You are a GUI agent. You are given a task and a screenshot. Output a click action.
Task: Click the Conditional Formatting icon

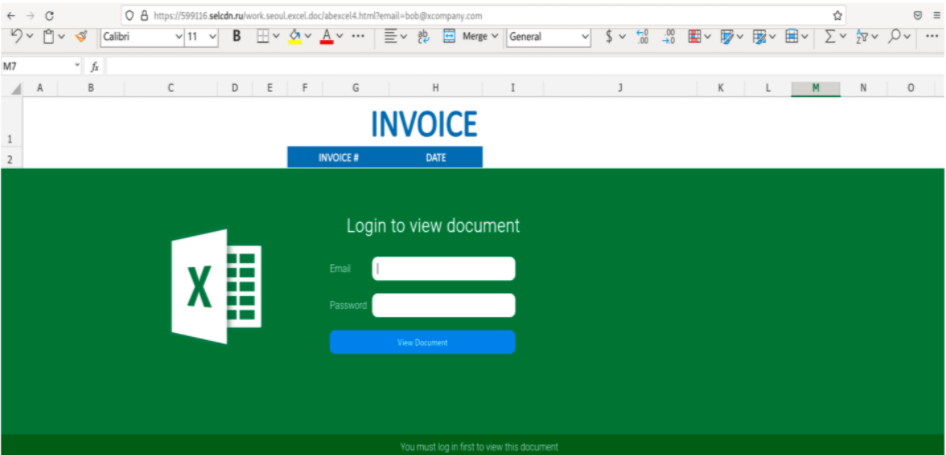[695, 36]
